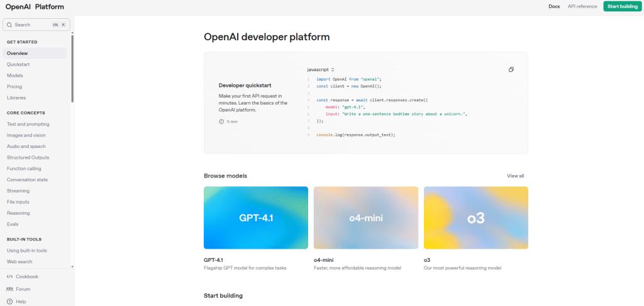644x306 pixels.
Task: Go to OpenAI Platform logo home
Action: [35, 6]
